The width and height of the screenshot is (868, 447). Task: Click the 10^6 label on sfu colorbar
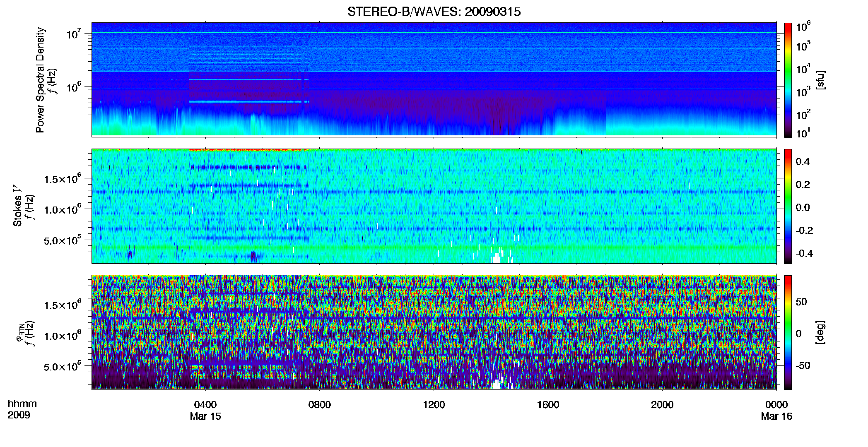click(x=803, y=26)
